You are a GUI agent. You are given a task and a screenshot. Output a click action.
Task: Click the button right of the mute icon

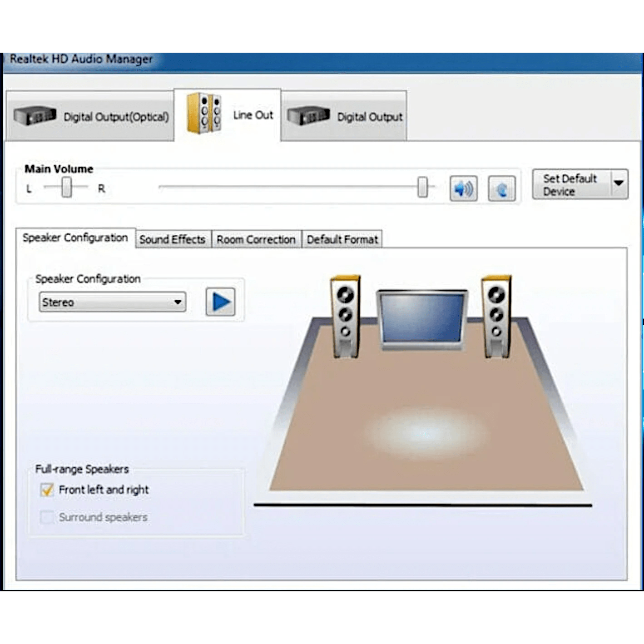pyautogui.click(x=502, y=188)
